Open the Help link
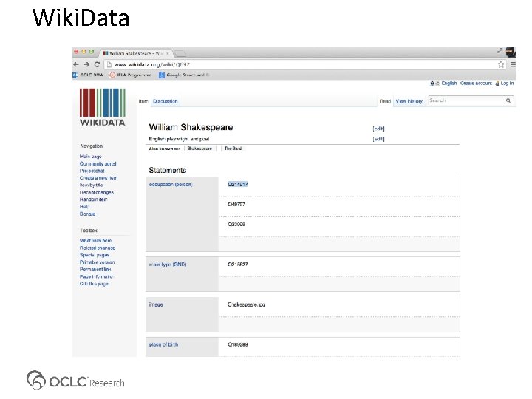 tap(84, 207)
